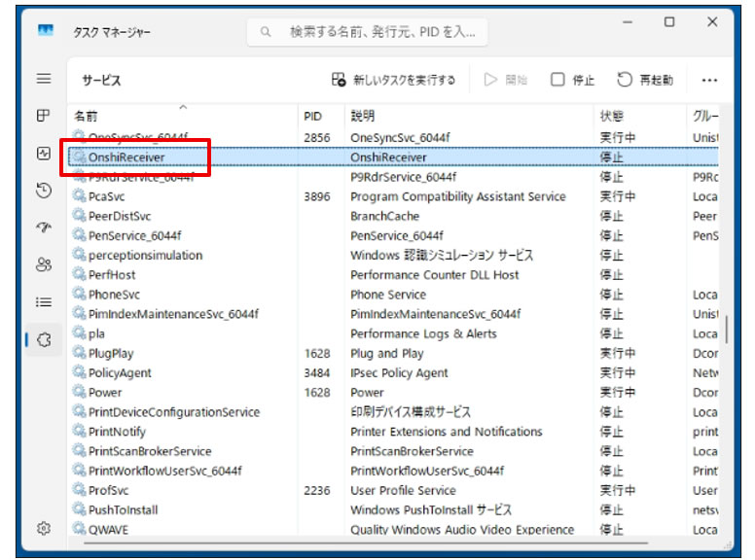Click Printer Extensions and Notifications description
The width and height of the screenshot is (755, 560).
(x=447, y=432)
